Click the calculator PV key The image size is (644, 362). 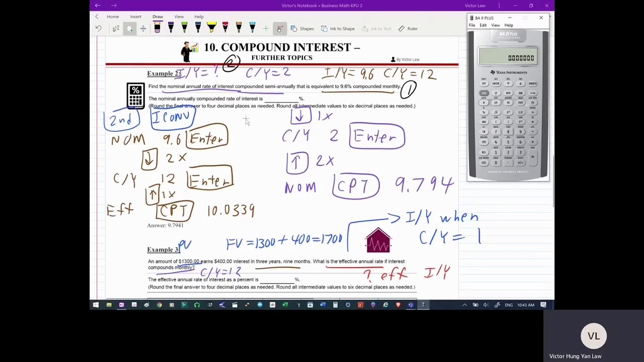[x=508, y=103]
